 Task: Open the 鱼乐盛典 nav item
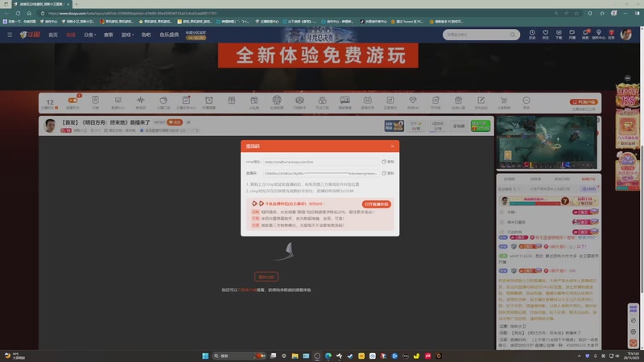coord(169,35)
